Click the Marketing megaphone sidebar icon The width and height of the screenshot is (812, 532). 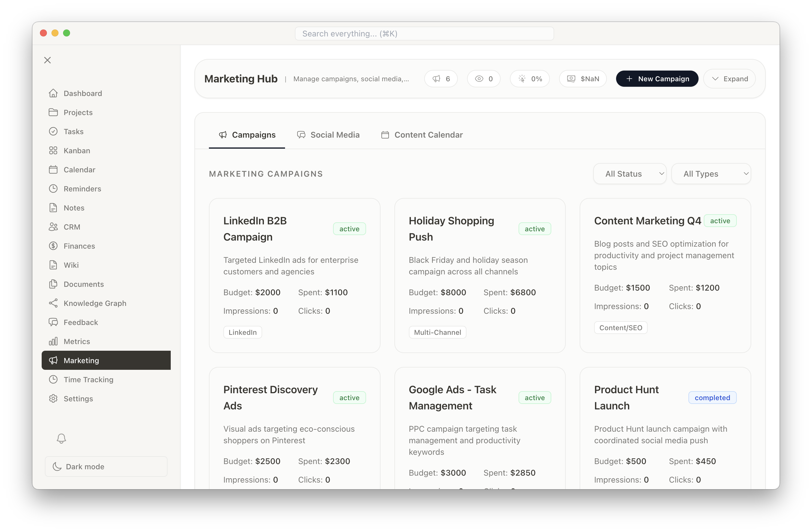click(53, 360)
